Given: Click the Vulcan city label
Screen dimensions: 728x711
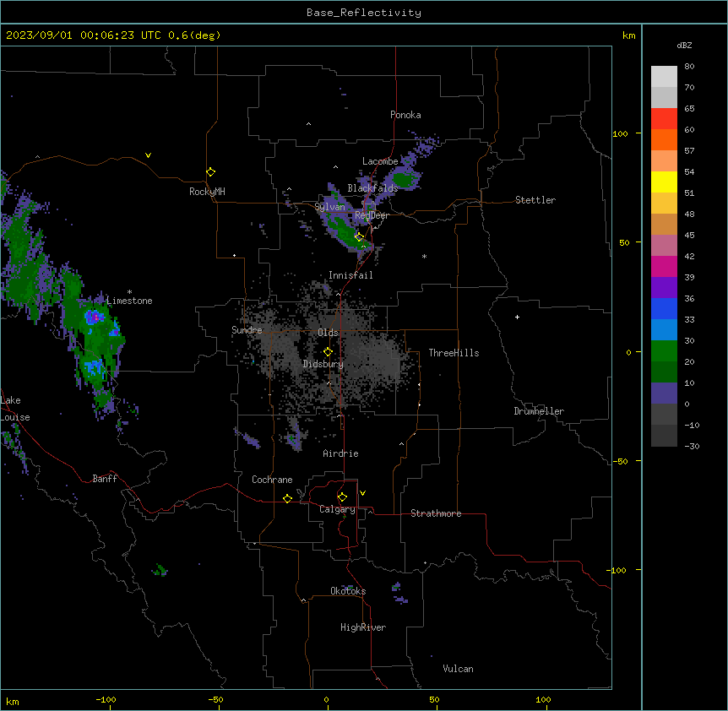Looking at the screenshot, I should 458,669.
